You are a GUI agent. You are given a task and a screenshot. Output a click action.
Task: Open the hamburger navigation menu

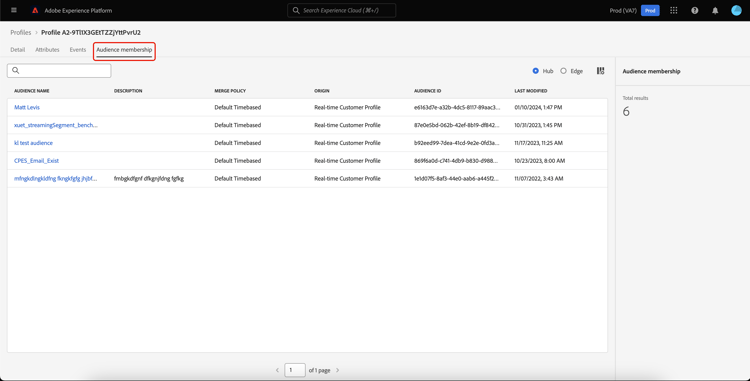coord(13,10)
